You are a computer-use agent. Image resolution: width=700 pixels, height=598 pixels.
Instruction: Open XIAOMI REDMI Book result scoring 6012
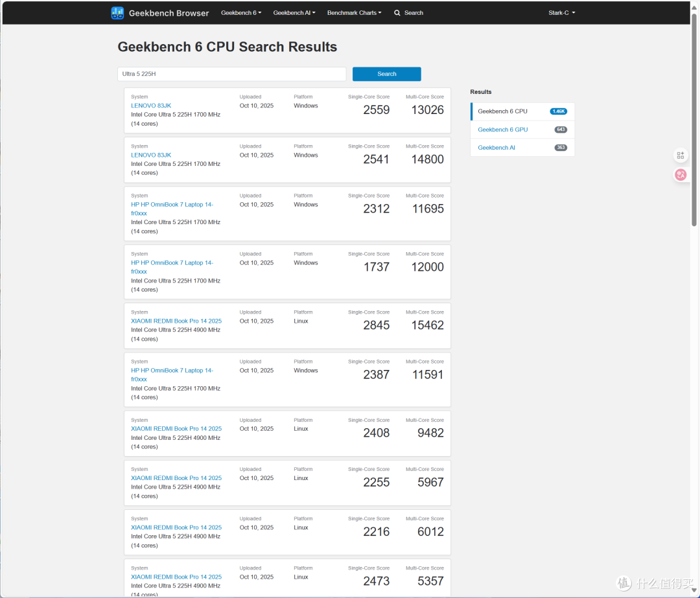176,527
